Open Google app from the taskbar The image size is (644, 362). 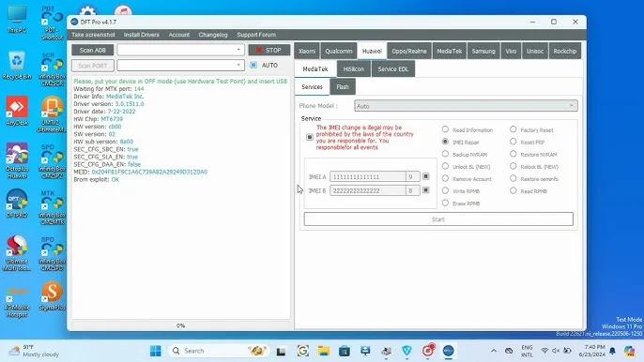pyautogui.click(x=302, y=351)
